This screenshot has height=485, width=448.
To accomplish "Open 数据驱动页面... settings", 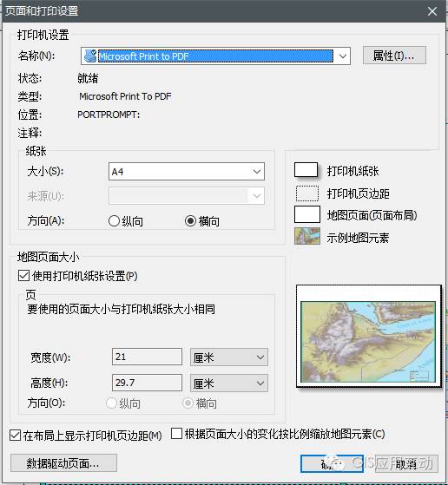I will tap(63, 462).
